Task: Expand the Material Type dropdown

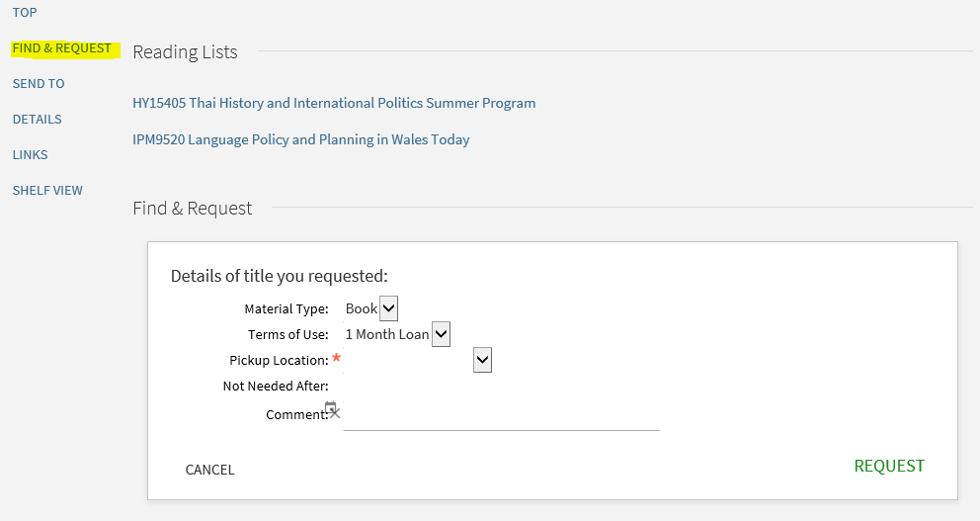Action: pos(388,308)
